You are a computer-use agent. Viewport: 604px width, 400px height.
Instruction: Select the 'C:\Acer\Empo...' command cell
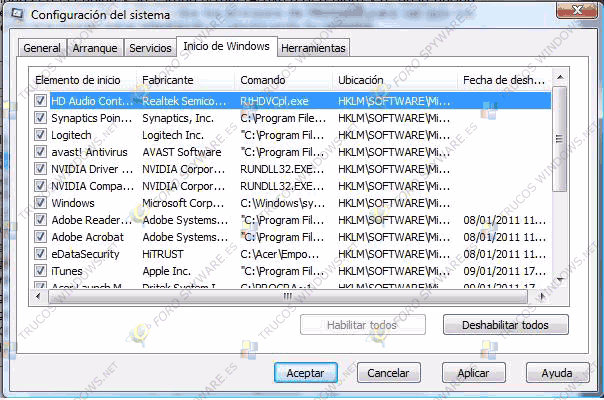[x=280, y=254]
